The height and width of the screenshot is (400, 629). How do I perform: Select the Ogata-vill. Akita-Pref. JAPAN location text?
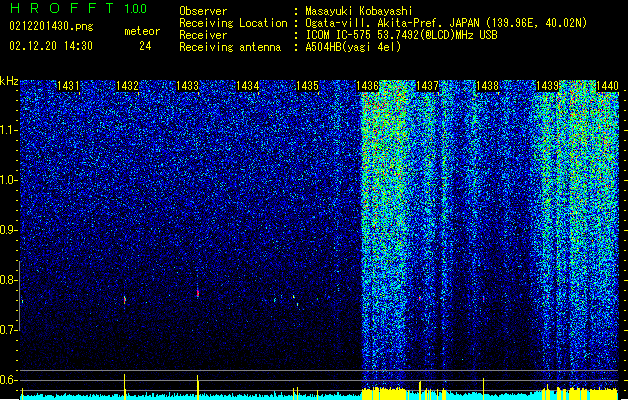(x=446, y=23)
